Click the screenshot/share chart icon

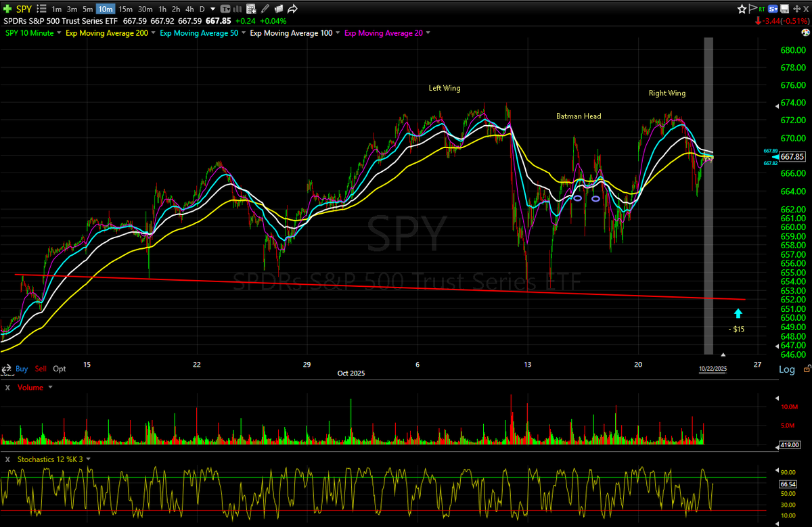293,9
